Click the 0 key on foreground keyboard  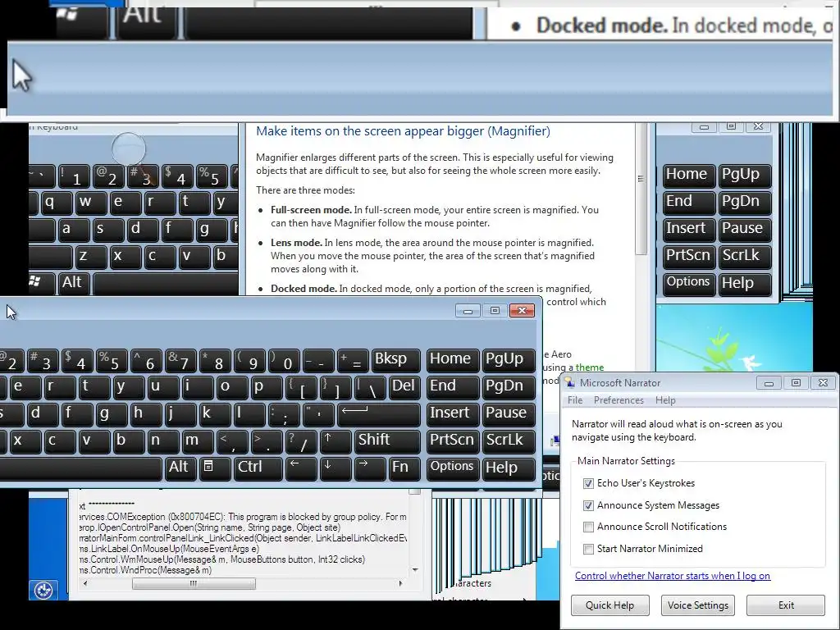(284, 360)
